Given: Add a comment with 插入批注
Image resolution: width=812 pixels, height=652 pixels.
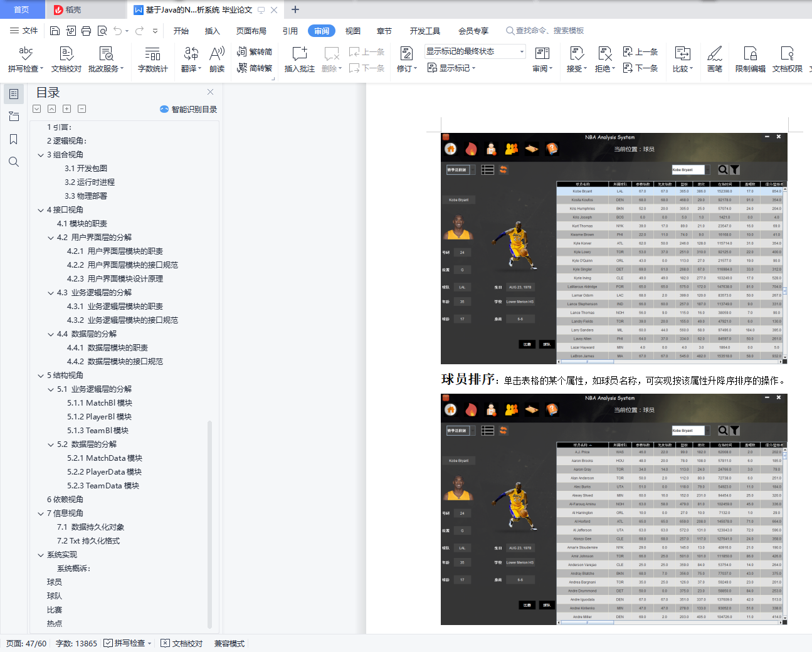Looking at the screenshot, I should coord(300,60).
